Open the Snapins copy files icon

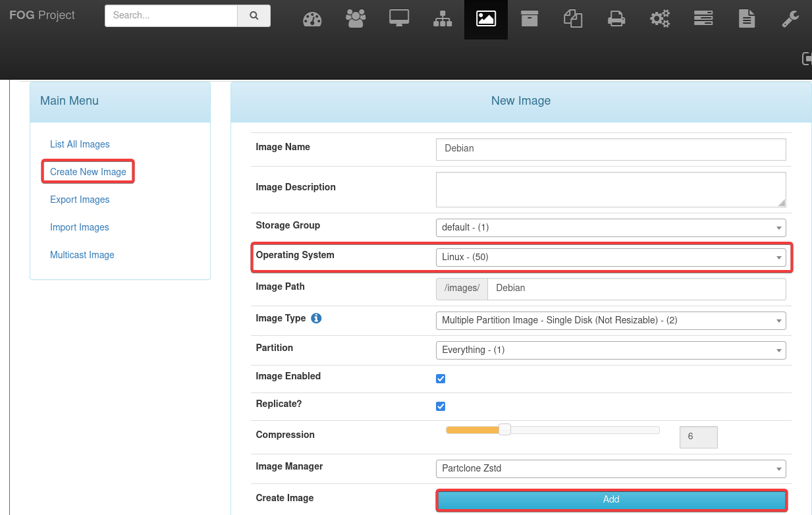(x=573, y=19)
